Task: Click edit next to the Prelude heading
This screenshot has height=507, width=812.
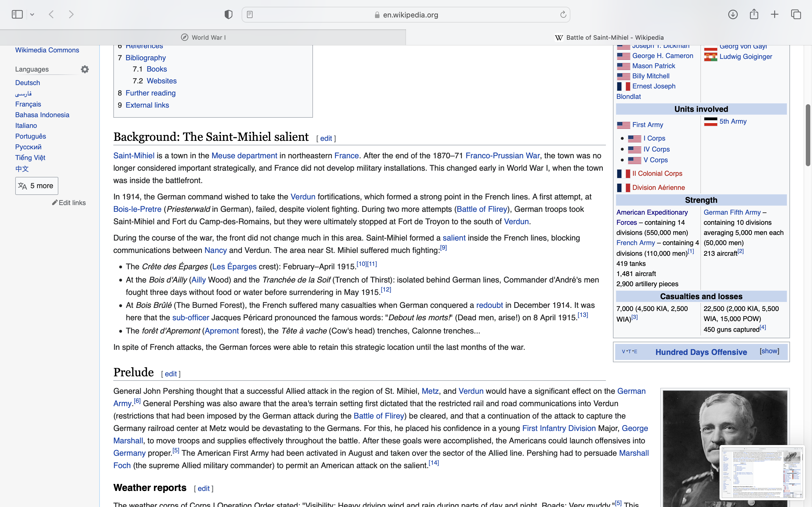Action: tap(171, 374)
